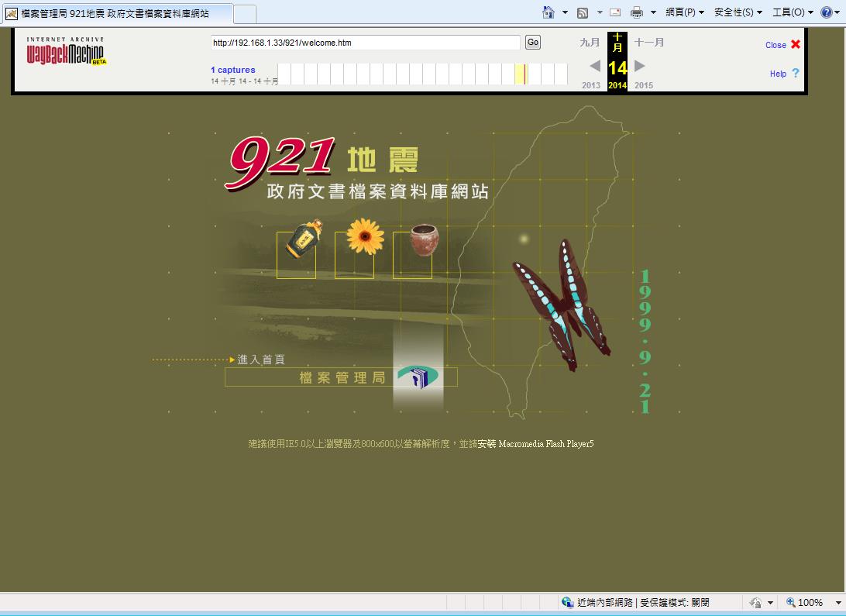Image resolution: width=846 pixels, height=616 pixels.
Task: Click the previous capture left arrow
Action: pyautogui.click(x=594, y=66)
